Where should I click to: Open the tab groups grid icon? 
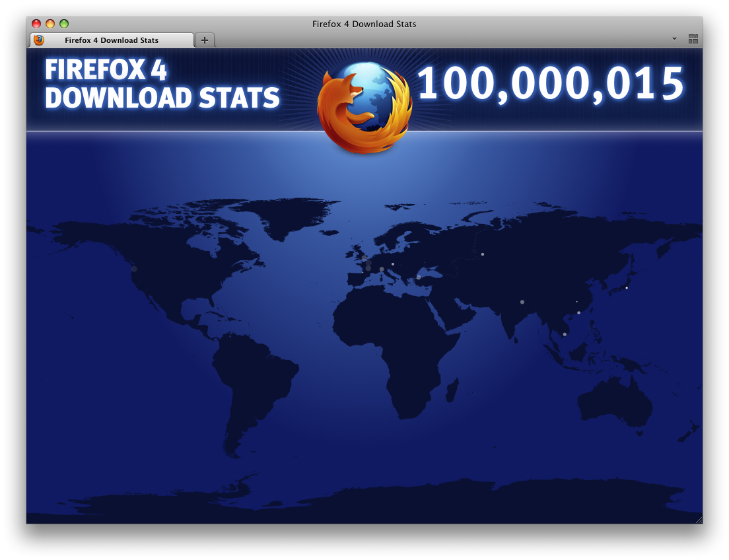(693, 39)
